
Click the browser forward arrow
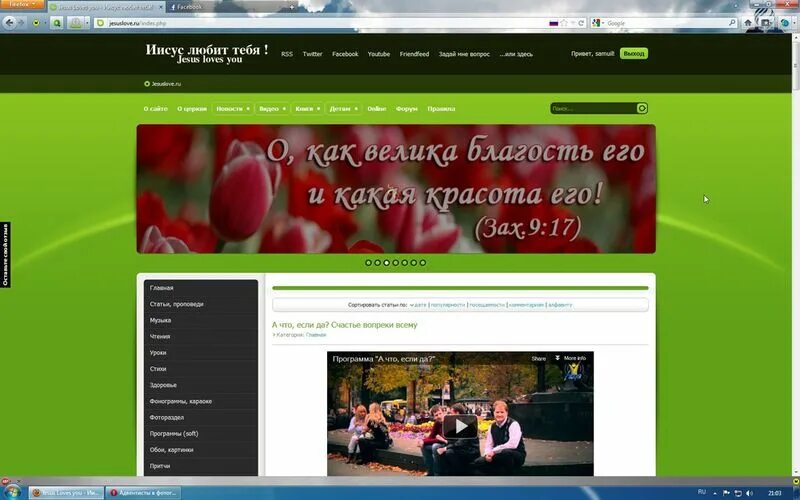point(21,23)
